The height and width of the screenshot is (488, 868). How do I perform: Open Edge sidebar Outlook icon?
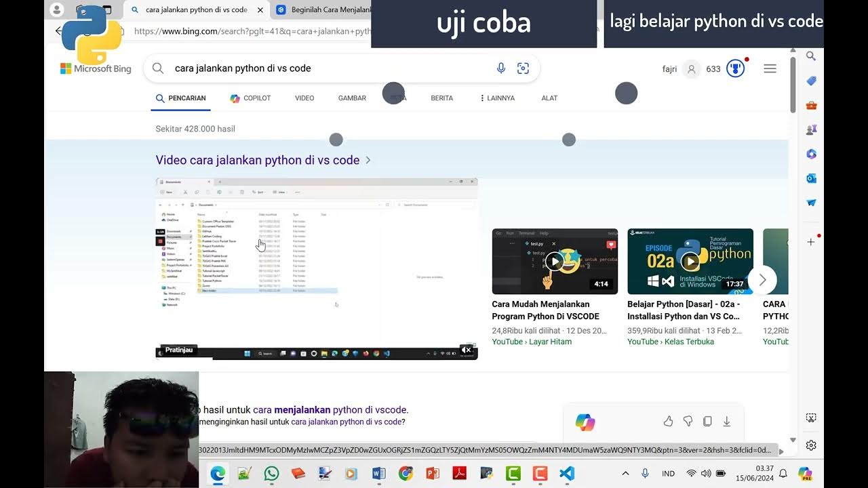click(x=811, y=178)
